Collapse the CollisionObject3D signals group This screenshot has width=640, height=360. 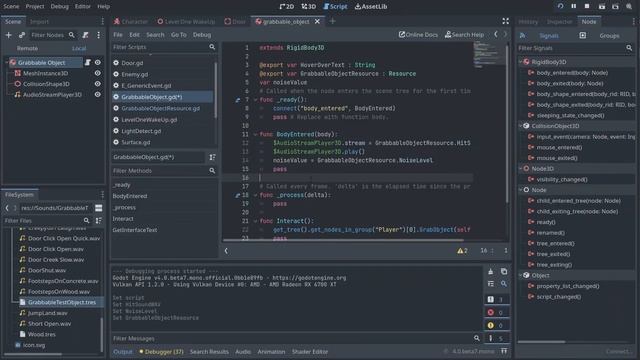(x=520, y=126)
